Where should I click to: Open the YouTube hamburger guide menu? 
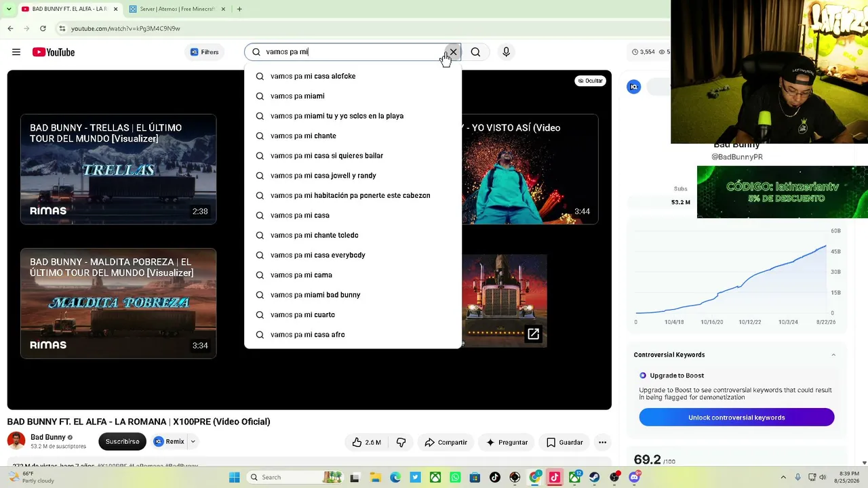point(16,52)
